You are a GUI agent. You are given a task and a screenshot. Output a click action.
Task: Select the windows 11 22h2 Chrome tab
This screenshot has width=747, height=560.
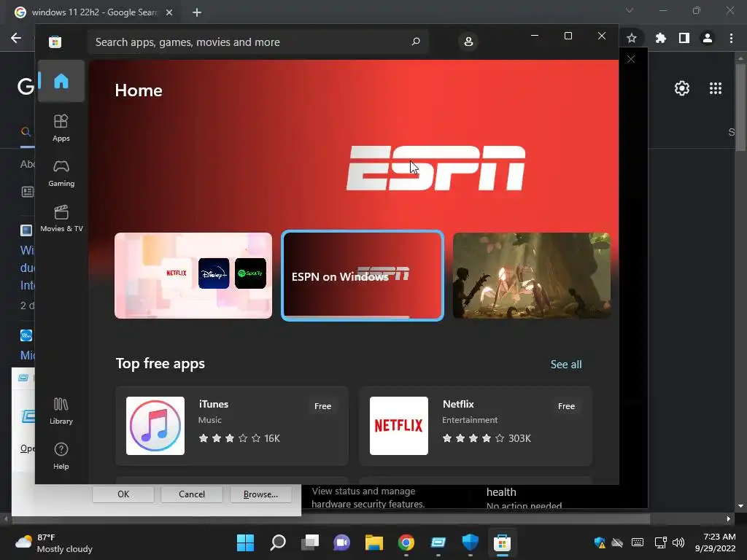(x=94, y=13)
